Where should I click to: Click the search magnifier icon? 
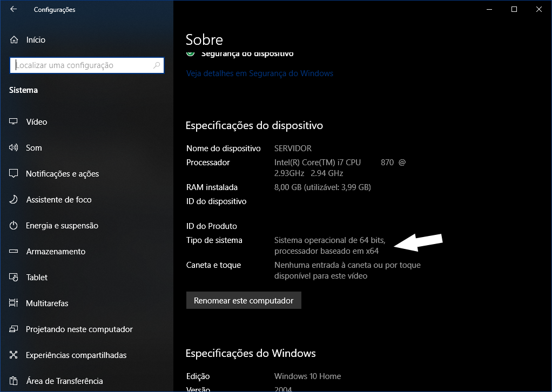pos(157,65)
